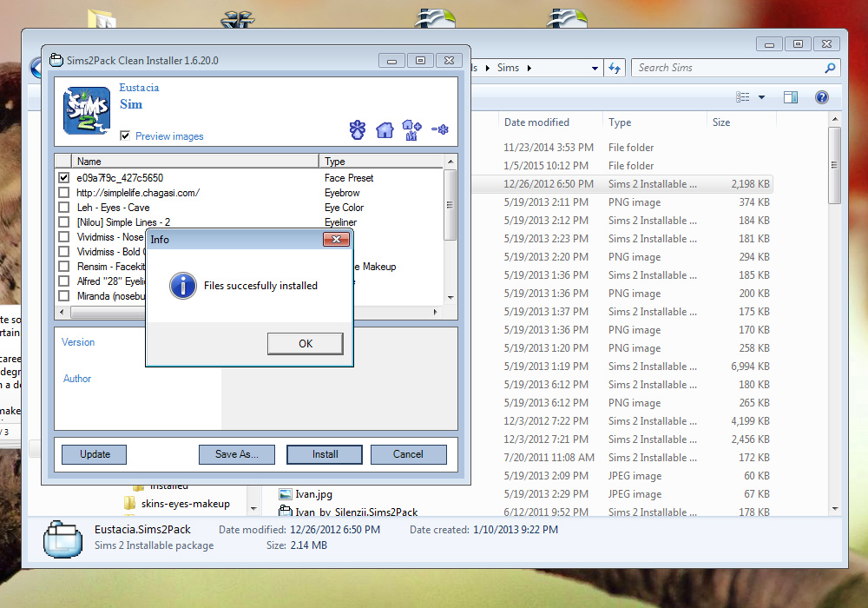
Task: Click the Change your view icon in Explorer
Action: click(x=742, y=97)
